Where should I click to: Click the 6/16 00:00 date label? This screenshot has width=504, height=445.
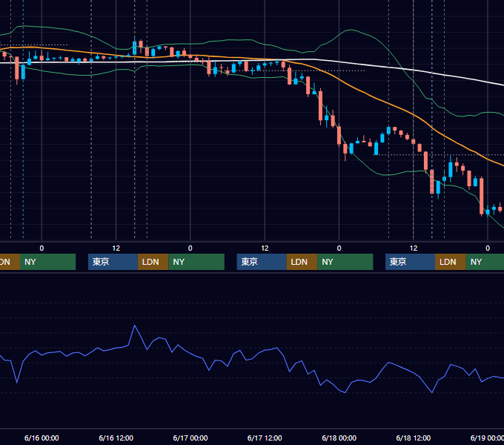tap(42, 438)
